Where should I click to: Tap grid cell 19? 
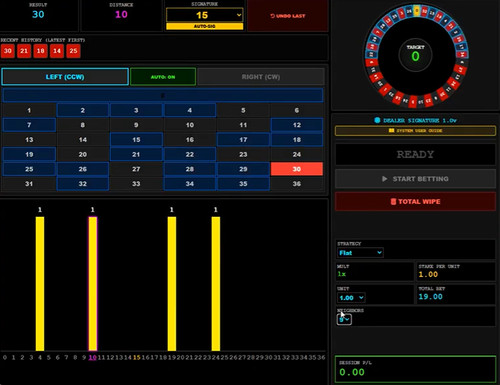pyautogui.click(x=29, y=154)
